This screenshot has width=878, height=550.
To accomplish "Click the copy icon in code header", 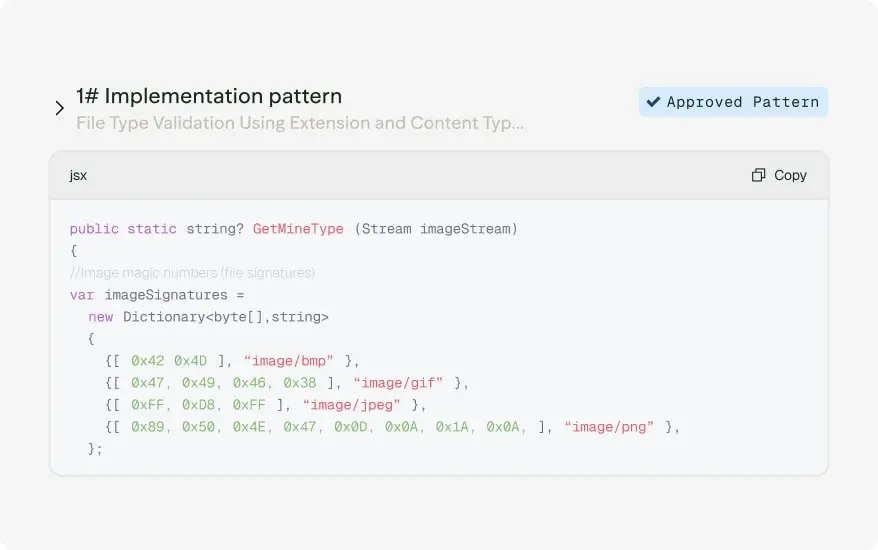I will (x=758, y=175).
